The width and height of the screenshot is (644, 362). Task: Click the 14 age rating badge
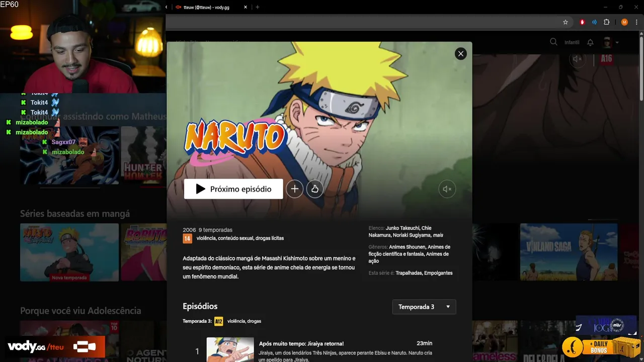(187, 238)
